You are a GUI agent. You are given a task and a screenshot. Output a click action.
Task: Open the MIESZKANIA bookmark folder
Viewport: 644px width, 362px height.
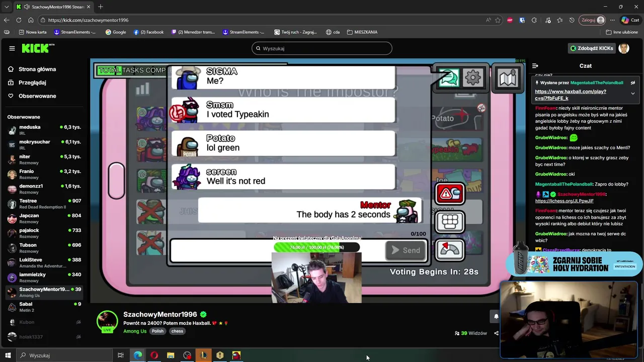click(x=362, y=32)
